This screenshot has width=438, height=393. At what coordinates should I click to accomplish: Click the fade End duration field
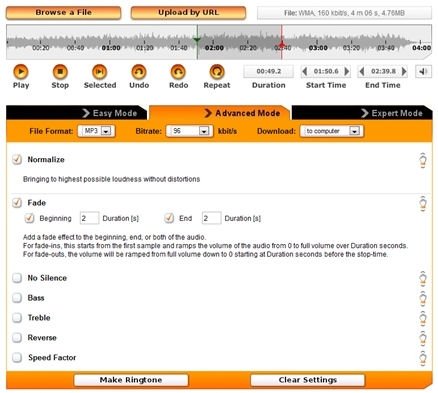[211, 218]
